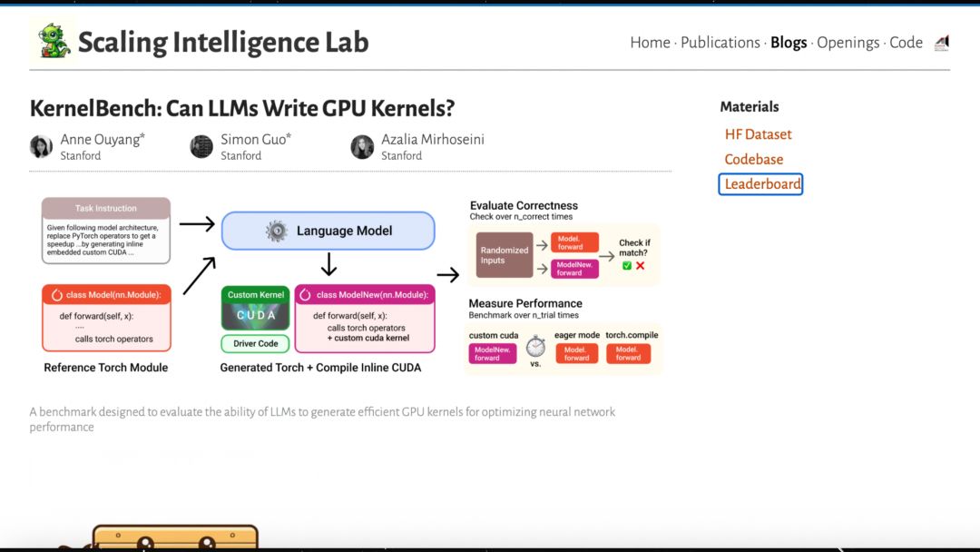Open the Publications navigation item
The height and width of the screenshot is (552, 980).
720,43
